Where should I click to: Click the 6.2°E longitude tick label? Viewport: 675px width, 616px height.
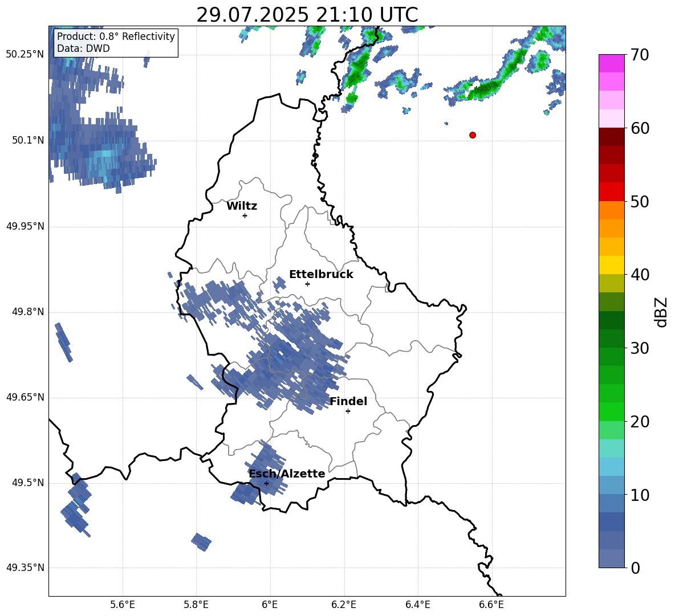[x=344, y=605]
